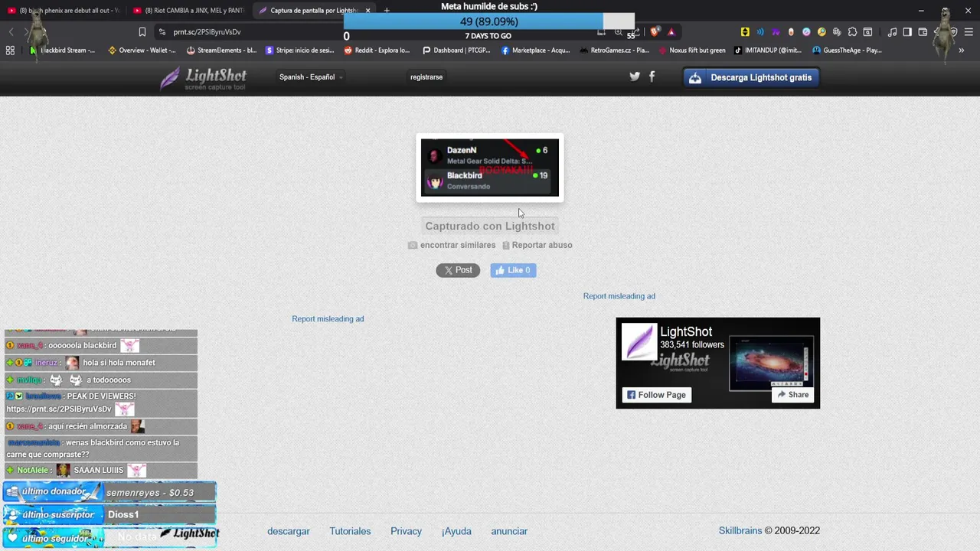The height and width of the screenshot is (551, 980).
Task: Open the round pink-blue extension icon
Action: tap(806, 32)
